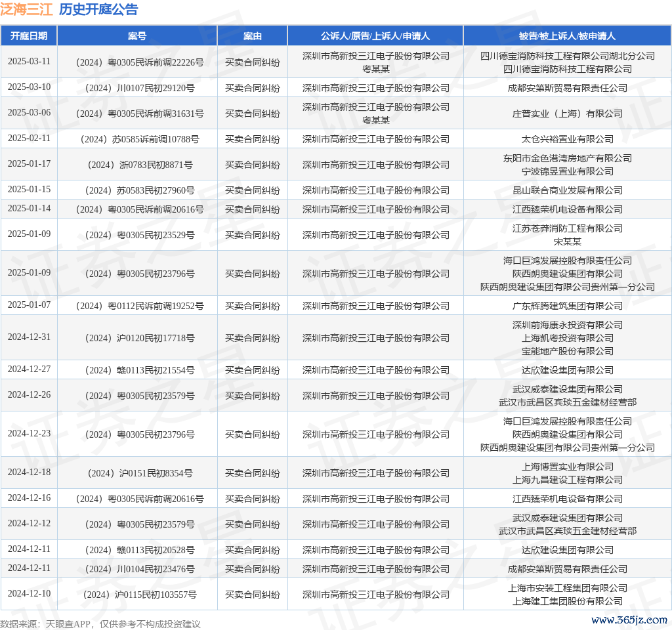Image resolution: width=672 pixels, height=630 pixels.
Task: Select defendant 上海市安装工程集团有限公司
Action: [568, 588]
